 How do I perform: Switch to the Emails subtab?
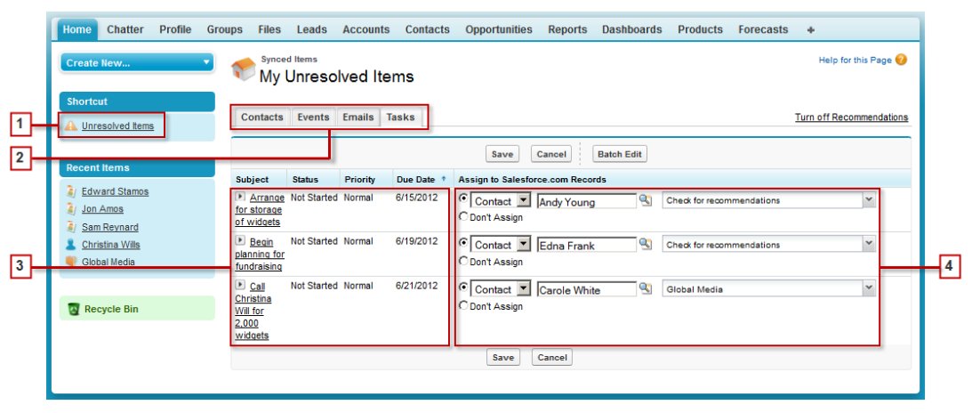click(358, 117)
